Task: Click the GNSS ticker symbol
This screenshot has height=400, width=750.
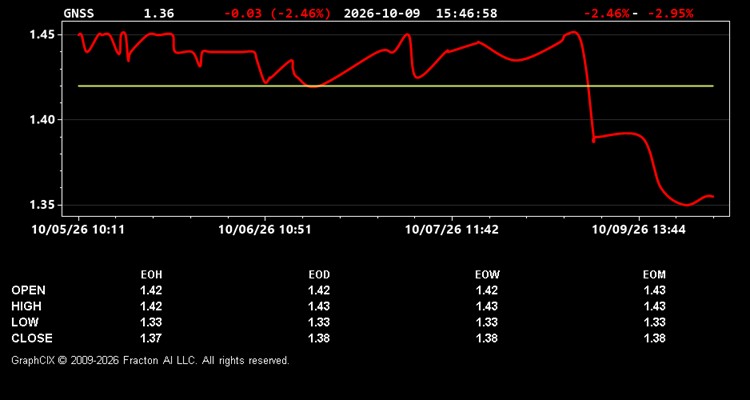Action: point(79,13)
